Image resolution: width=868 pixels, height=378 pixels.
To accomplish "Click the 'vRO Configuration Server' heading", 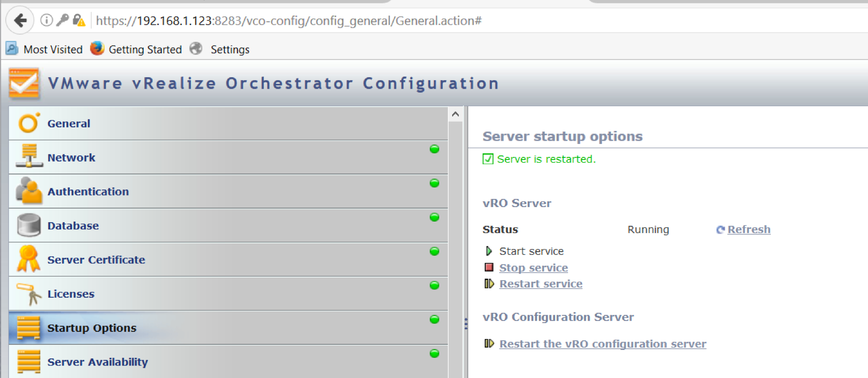I will click(558, 317).
